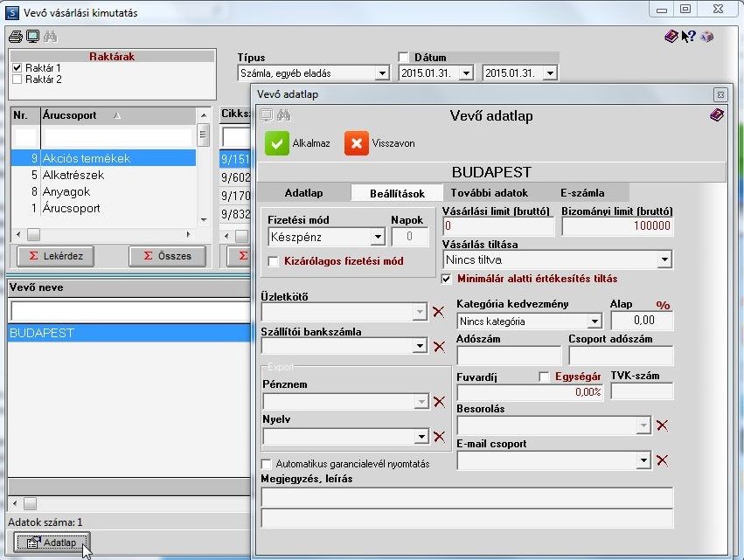Image resolution: width=744 pixels, height=560 pixels.
Task: Click the monitor preview icon in main toolbar
Action: (32, 37)
